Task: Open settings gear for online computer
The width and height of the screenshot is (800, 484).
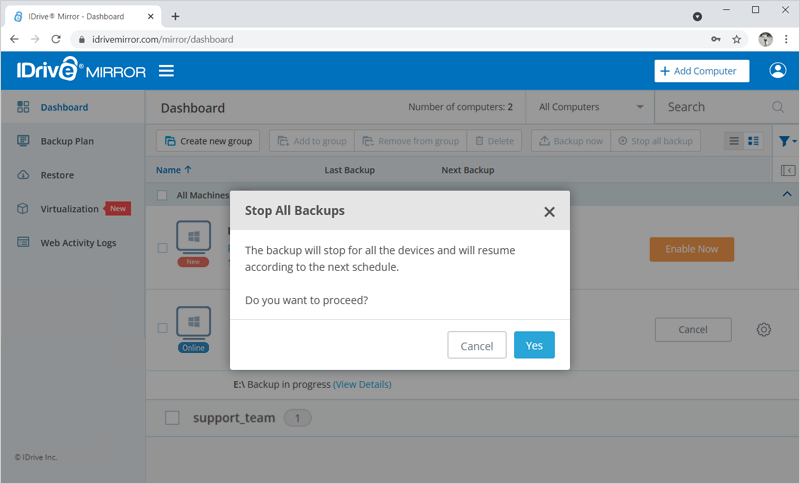Action: pyautogui.click(x=764, y=329)
